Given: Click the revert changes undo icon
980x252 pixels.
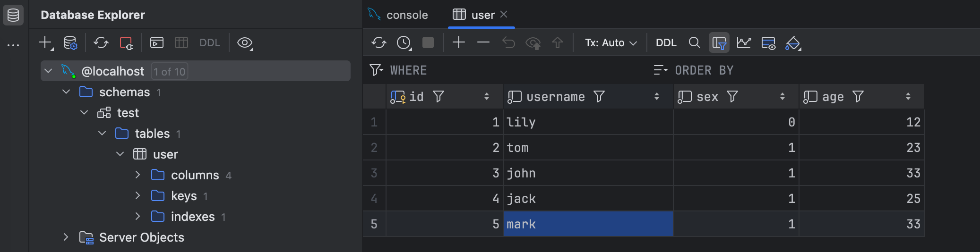Looking at the screenshot, I should click(508, 42).
